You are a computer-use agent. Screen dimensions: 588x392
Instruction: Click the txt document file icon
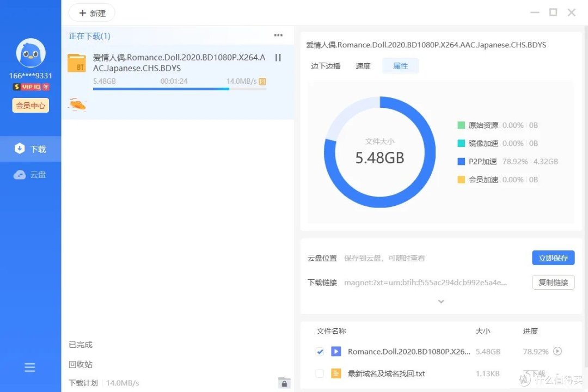pos(336,373)
